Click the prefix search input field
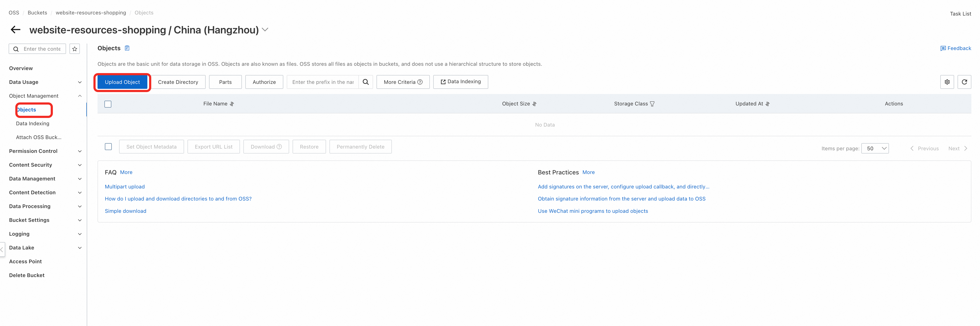Image resolution: width=980 pixels, height=326 pixels. [x=323, y=82]
